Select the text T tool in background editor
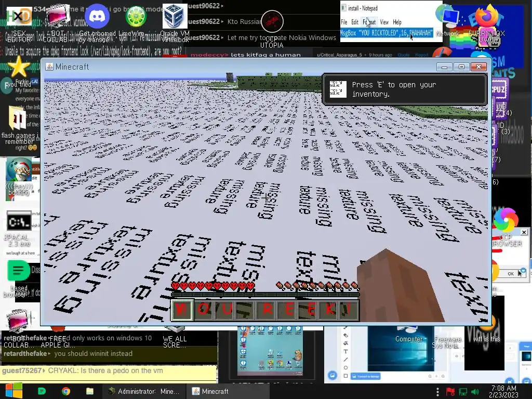The height and width of the screenshot is (399, 532). pyautogui.click(x=345, y=352)
